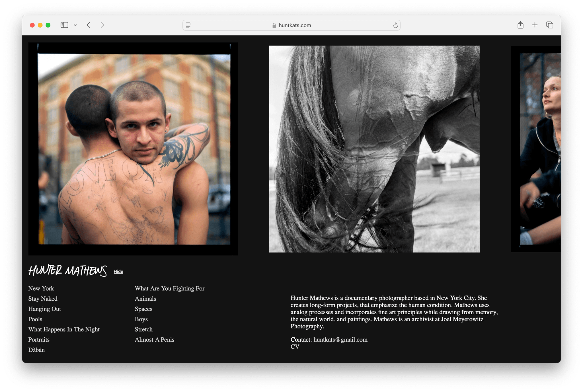Open the Stay Naked project
This screenshot has height=392, width=583.
pyautogui.click(x=43, y=299)
